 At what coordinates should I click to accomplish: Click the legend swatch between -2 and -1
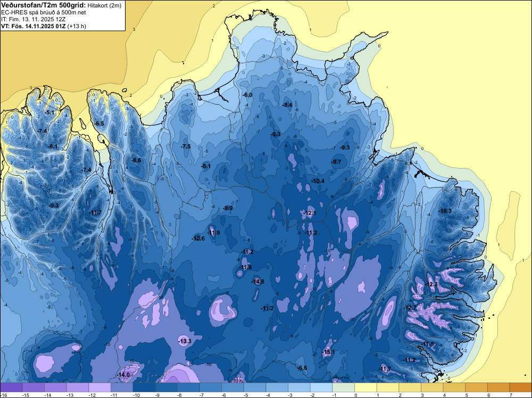pos(321,387)
